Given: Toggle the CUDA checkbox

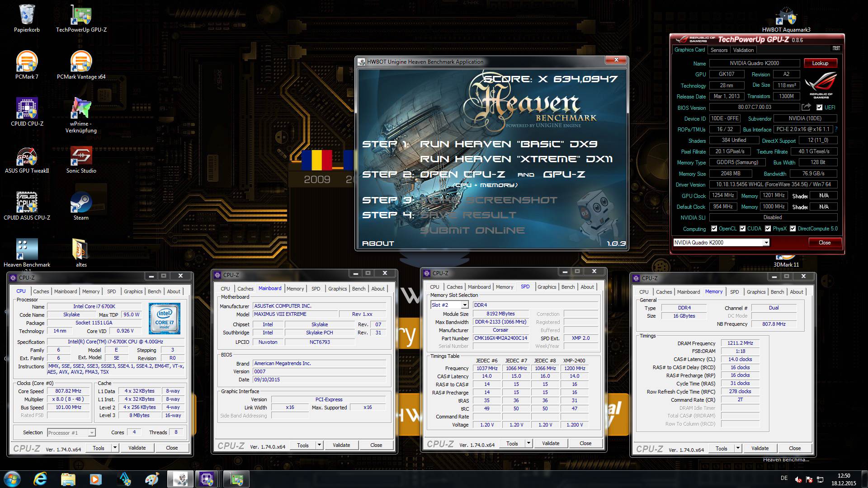Looking at the screenshot, I should [x=742, y=229].
